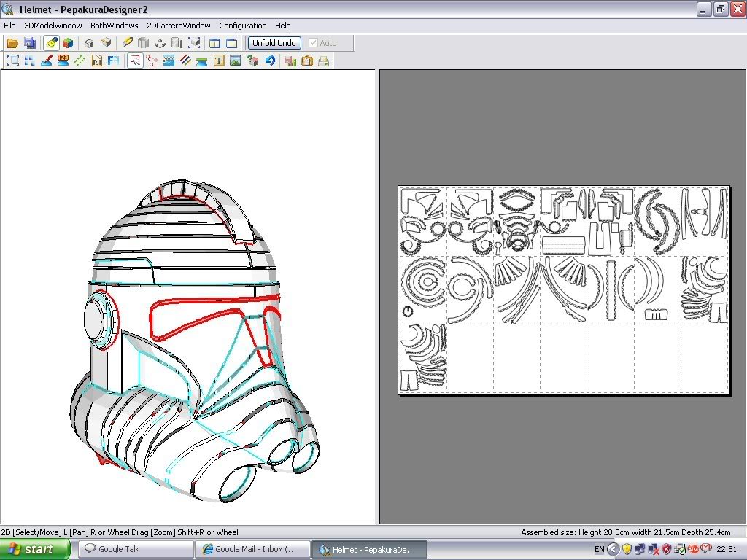Click the Unfold Undo button
The image size is (747, 560).
tap(274, 43)
